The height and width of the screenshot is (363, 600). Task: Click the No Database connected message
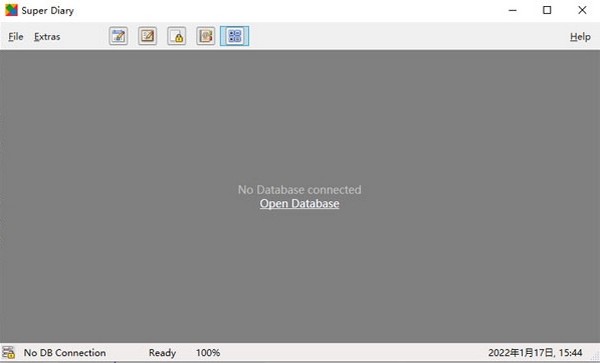[x=299, y=190]
